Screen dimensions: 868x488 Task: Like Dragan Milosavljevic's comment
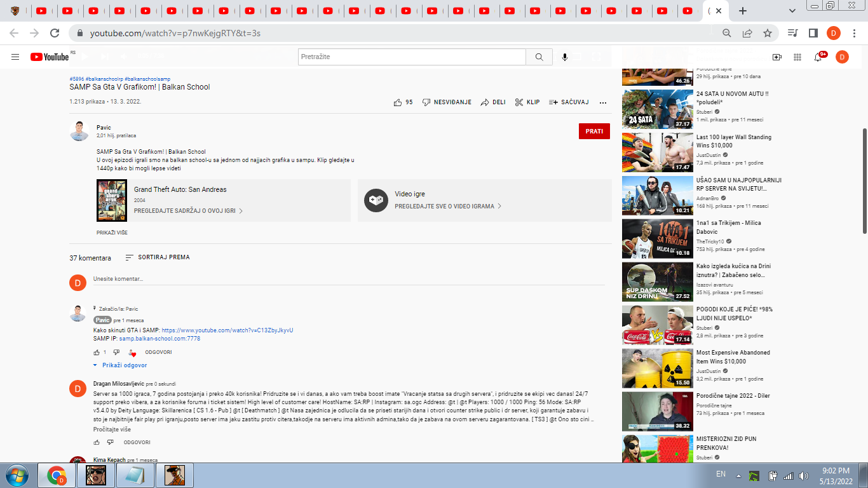click(97, 442)
